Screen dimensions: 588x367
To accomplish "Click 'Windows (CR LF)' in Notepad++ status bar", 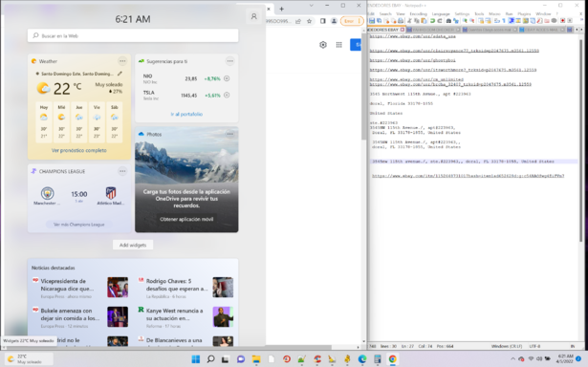I will coord(506,346).
